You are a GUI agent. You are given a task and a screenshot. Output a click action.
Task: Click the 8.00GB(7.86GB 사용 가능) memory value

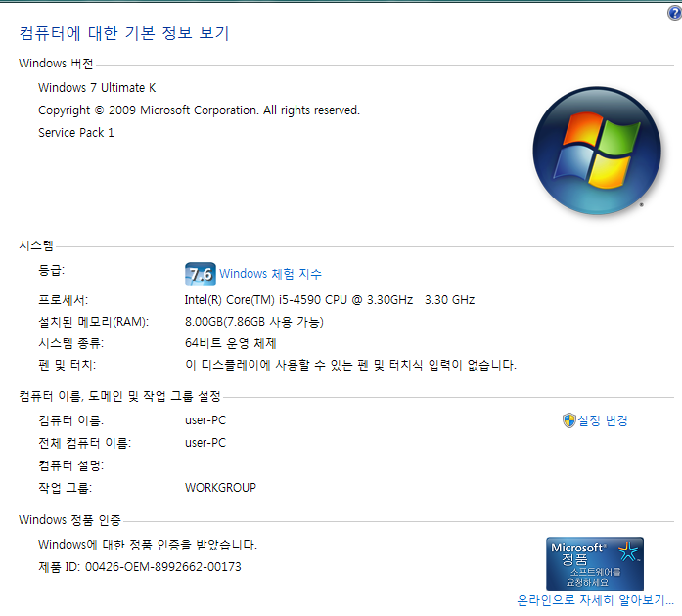(x=254, y=322)
